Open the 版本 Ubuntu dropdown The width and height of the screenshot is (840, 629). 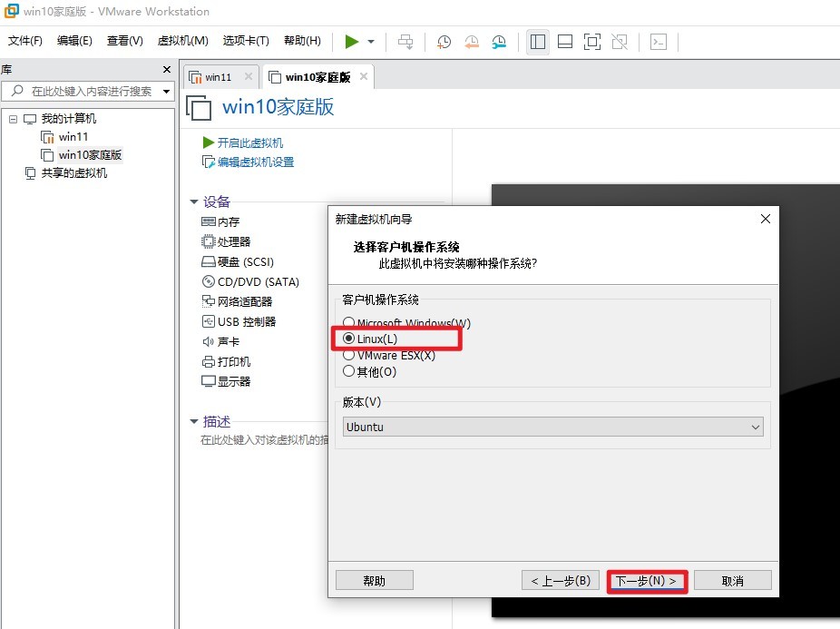click(x=552, y=427)
